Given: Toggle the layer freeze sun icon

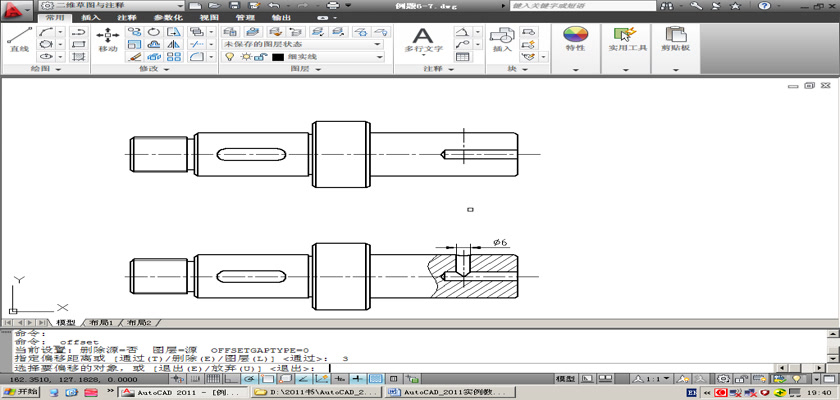Looking at the screenshot, I should (x=244, y=57).
